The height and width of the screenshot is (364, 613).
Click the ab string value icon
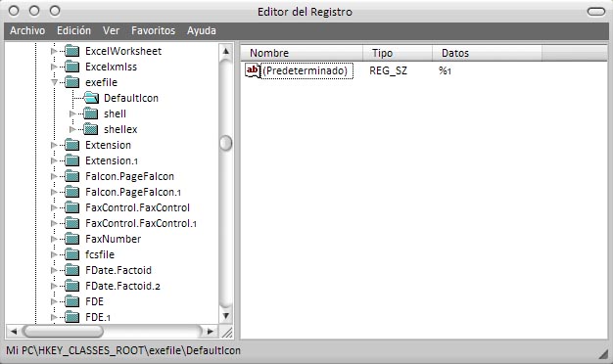(253, 70)
